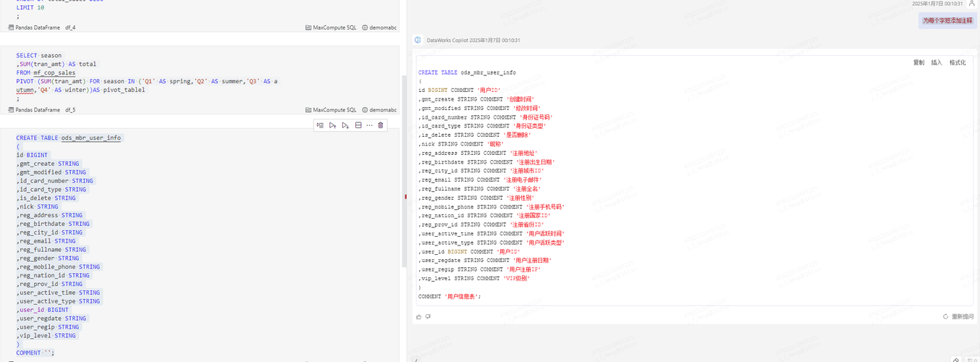
Task: Click the id BIGINT COMMENT '用户ID' line in Copilot output
Action: tap(459, 90)
